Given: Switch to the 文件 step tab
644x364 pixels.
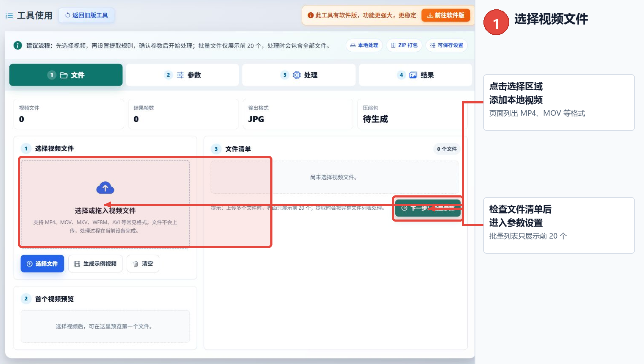Looking at the screenshot, I should [x=66, y=75].
